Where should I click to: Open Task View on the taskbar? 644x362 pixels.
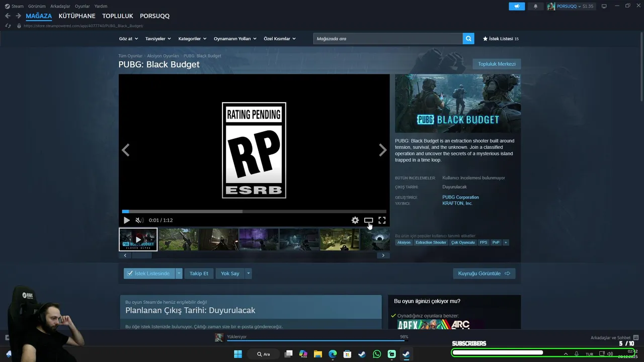(x=288, y=354)
